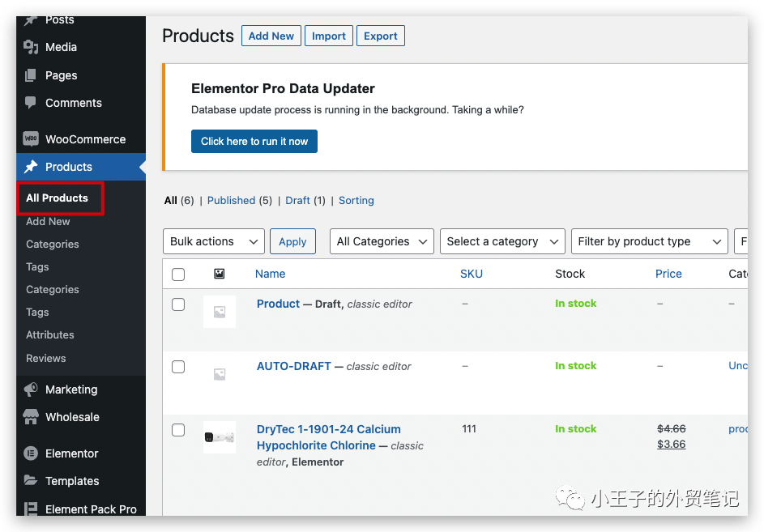Image resolution: width=764 pixels, height=532 pixels.
Task: Open Elementor in the sidebar menu
Action: [81, 453]
